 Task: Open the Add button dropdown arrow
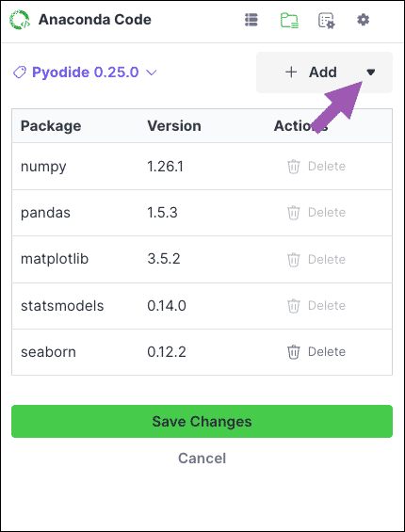point(371,72)
